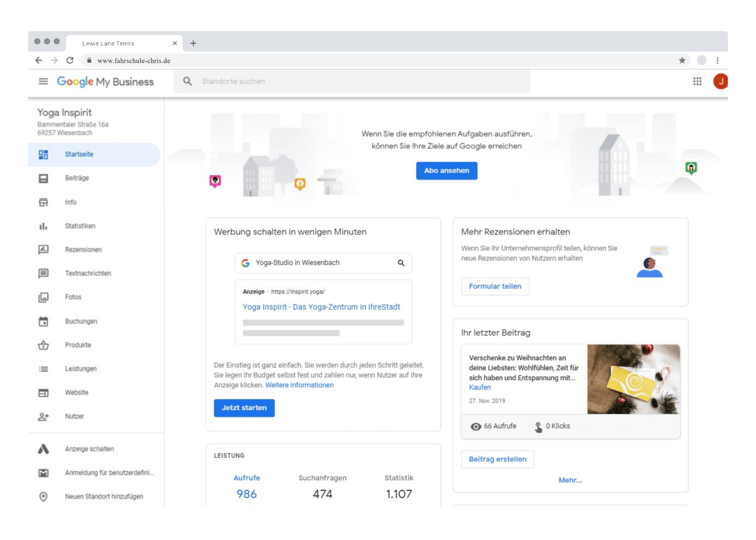
Task: Go back in the browser
Action: click(x=39, y=60)
